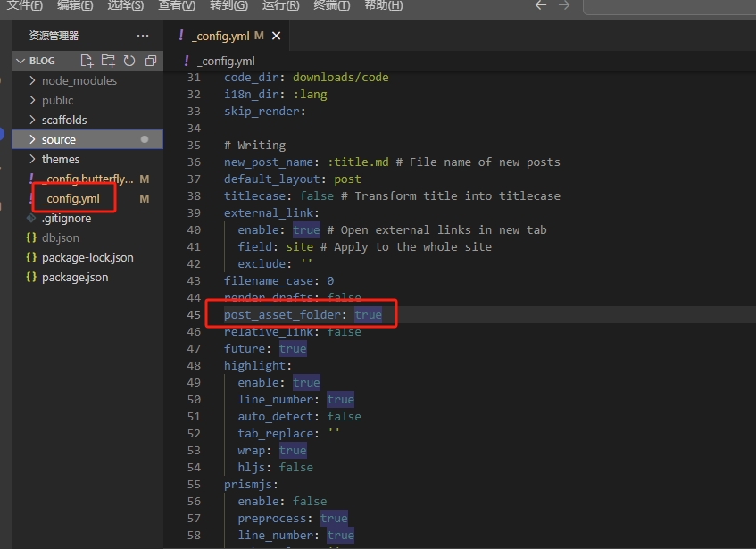
Task: Click the db.json braces icon
Action: pos(31,237)
